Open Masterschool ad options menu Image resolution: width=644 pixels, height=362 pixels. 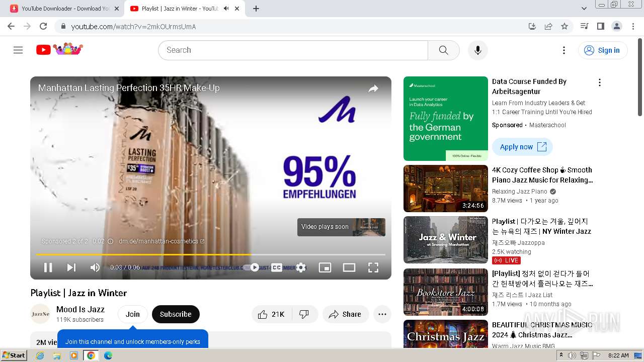599,82
